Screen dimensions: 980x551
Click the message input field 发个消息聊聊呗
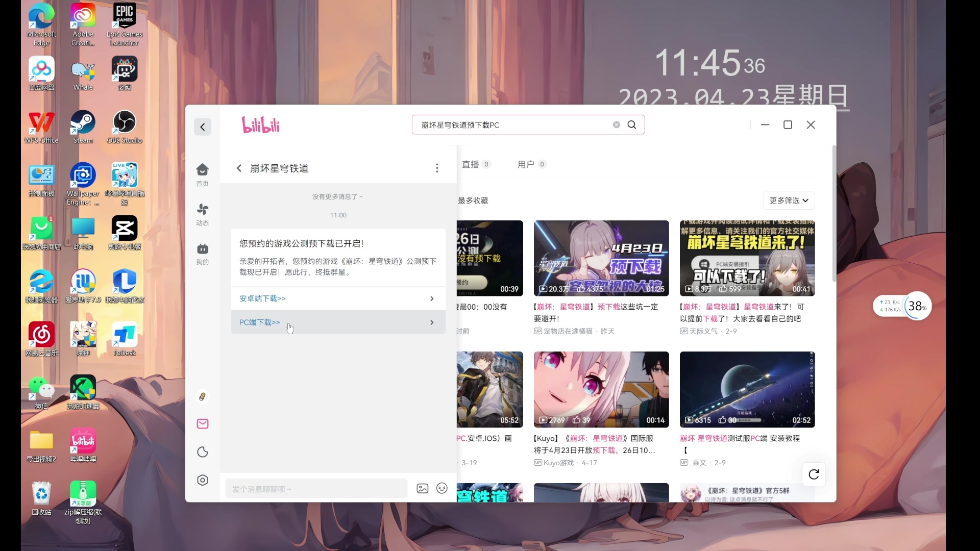pyautogui.click(x=316, y=489)
